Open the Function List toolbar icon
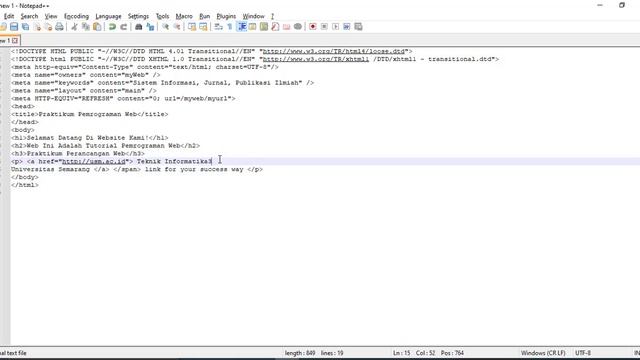Screen dimensions: 640x360 275,27
